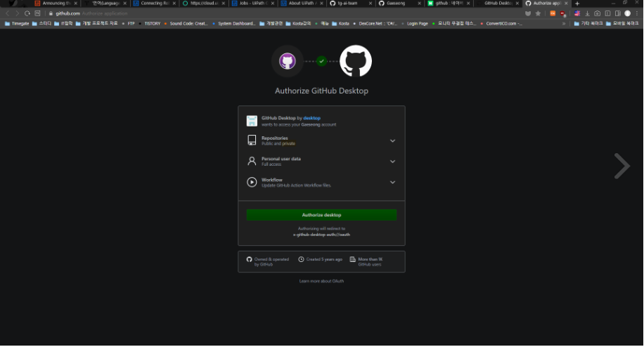Image resolution: width=644 pixels, height=347 pixels.
Task: Open System Dashboard bookmark
Action: click(x=234, y=23)
